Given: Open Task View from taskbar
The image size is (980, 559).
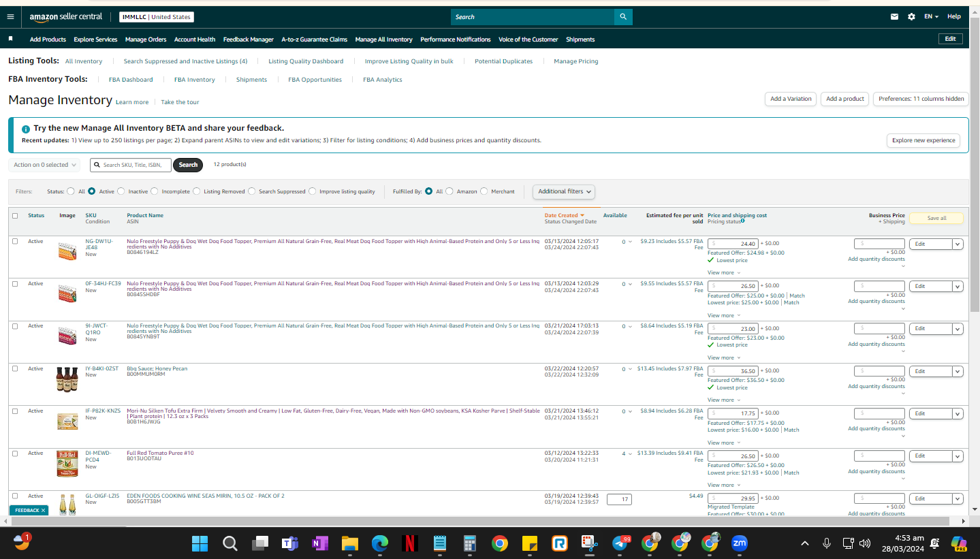Looking at the screenshot, I should tap(260, 543).
